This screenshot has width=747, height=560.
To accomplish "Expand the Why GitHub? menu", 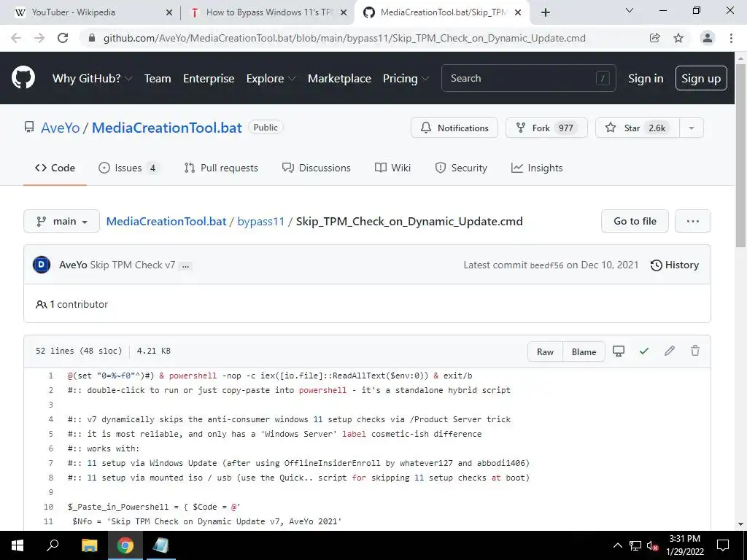I will tap(92, 79).
